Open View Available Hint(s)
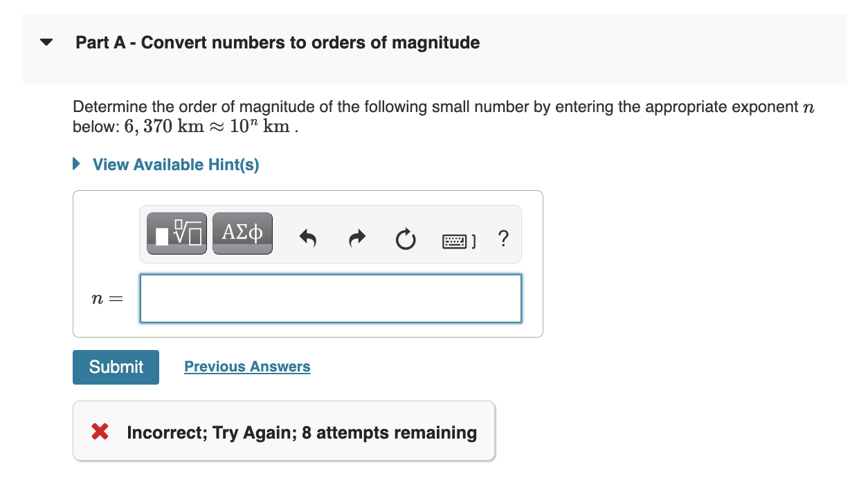The image size is (868, 487). [175, 165]
